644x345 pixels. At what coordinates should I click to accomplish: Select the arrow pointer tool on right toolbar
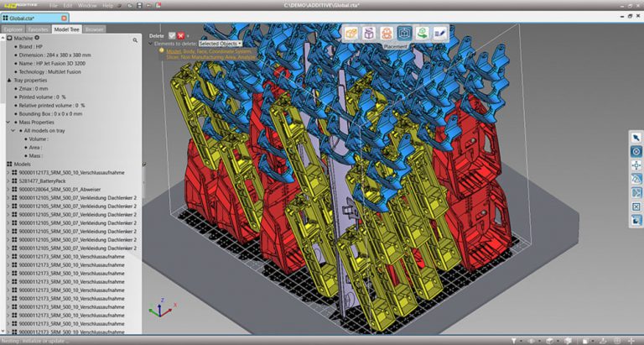pyautogui.click(x=636, y=137)
